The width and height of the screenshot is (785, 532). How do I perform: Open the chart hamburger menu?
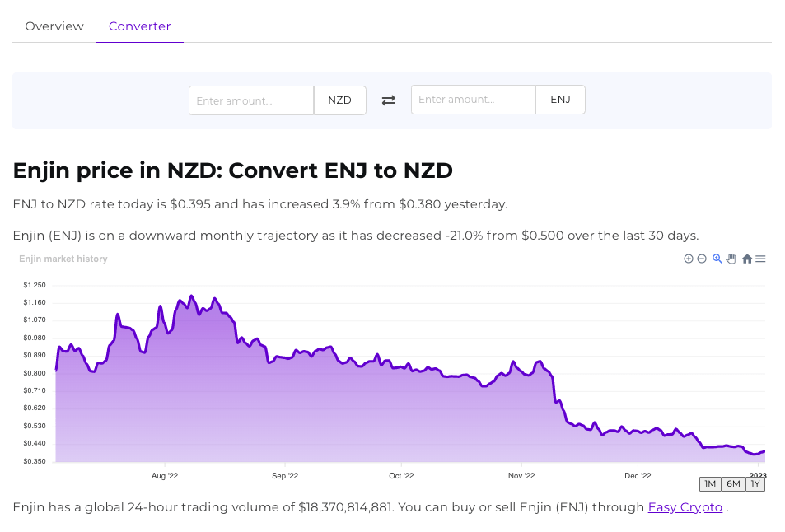pos(761,259)
